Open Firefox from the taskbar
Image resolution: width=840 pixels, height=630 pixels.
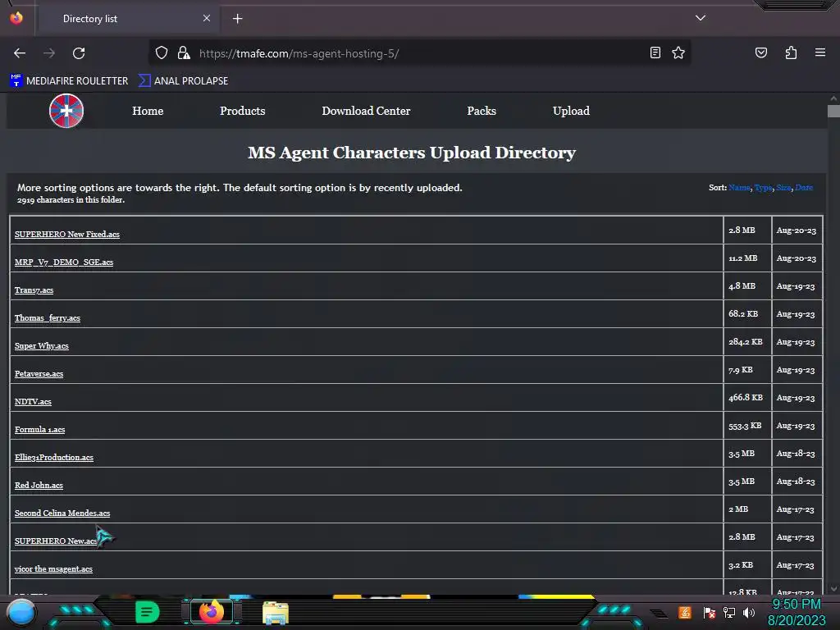click(211, 612)
